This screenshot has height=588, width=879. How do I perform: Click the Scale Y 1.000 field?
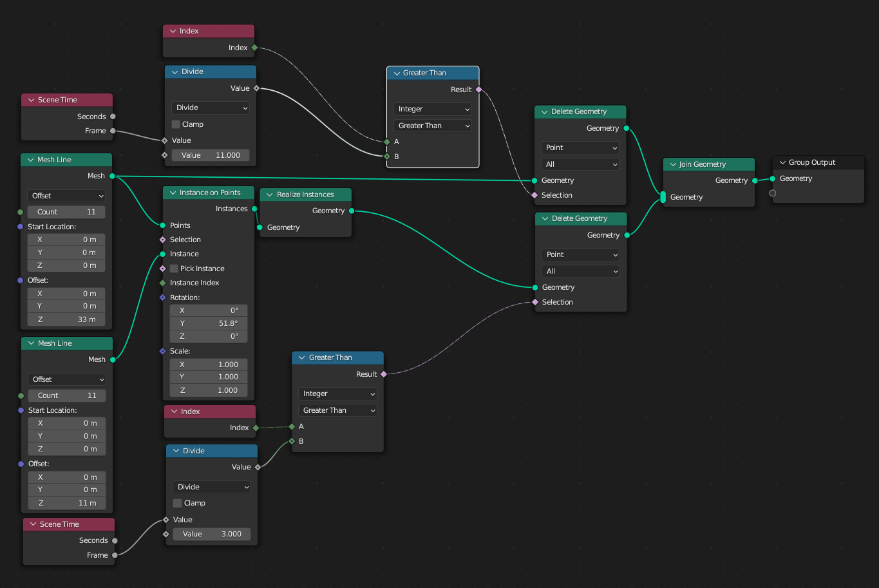click(209, 377)
